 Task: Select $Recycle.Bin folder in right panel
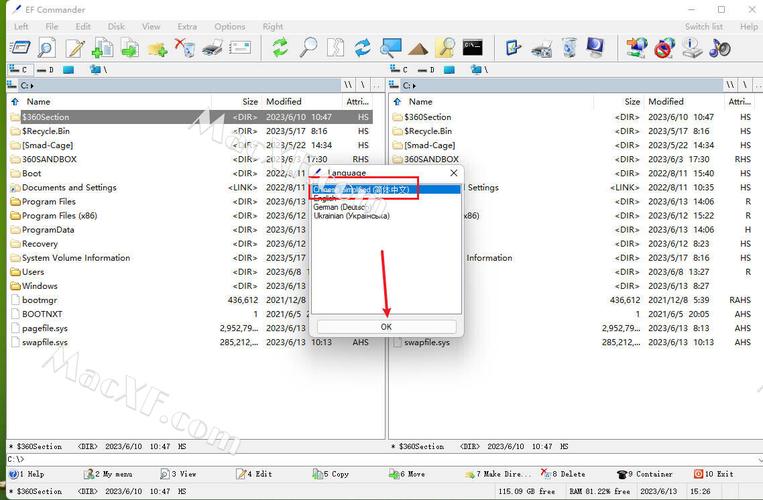(428, 131)
